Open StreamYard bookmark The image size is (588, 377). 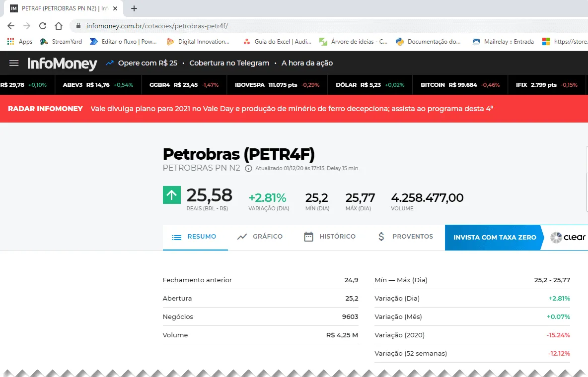pyautogui.click(x=61, y=42)
